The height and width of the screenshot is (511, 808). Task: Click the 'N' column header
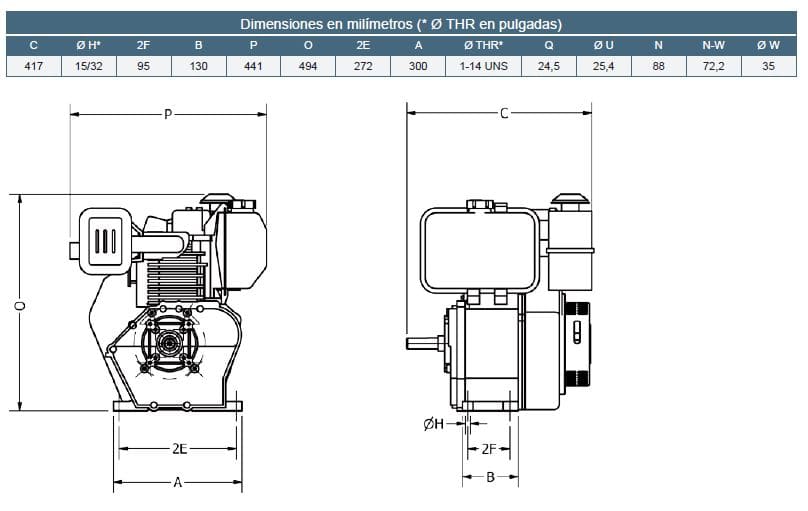(x=659, y=45)
